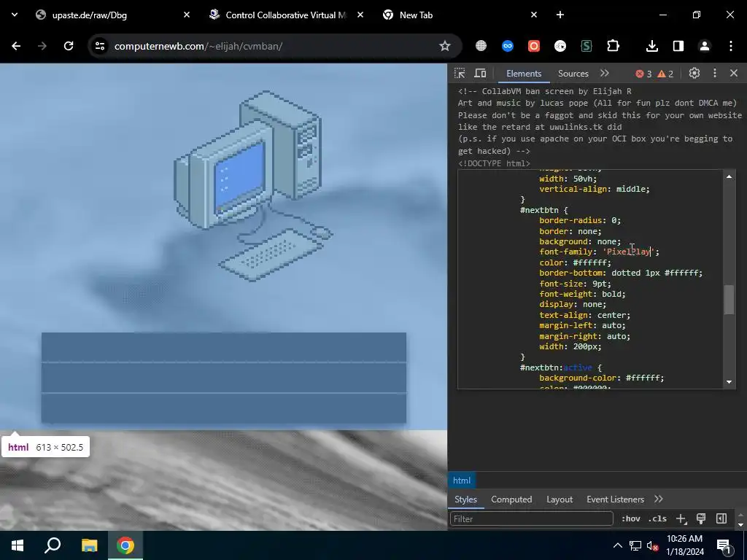This screenshot has height=560, width=747.
Task: Toggle device toolbar in DevTools
Action: coord(480,74)
